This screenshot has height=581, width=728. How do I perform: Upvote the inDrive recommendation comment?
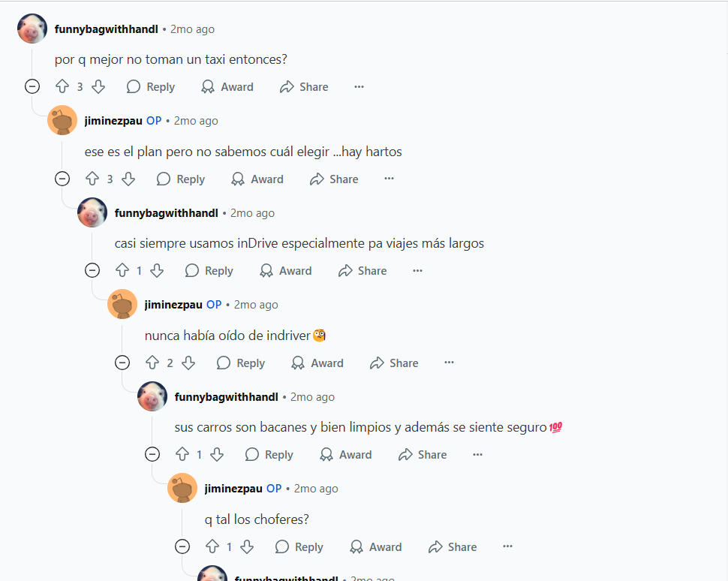[122, 271]
